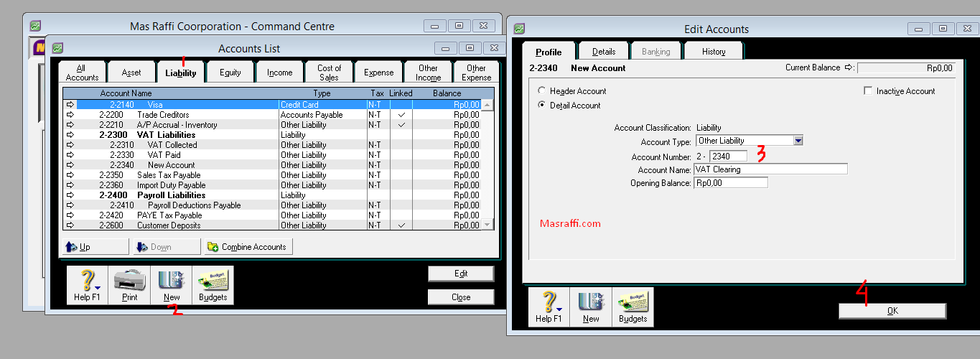
Task: Click the Current Balance zoom arrow
Action: point(849,67)
